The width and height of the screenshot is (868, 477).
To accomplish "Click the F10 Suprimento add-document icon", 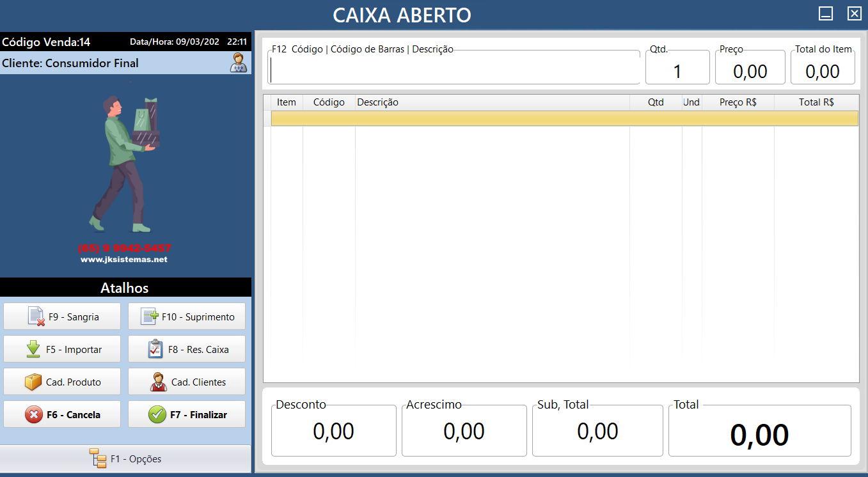I will click(149, 317).
